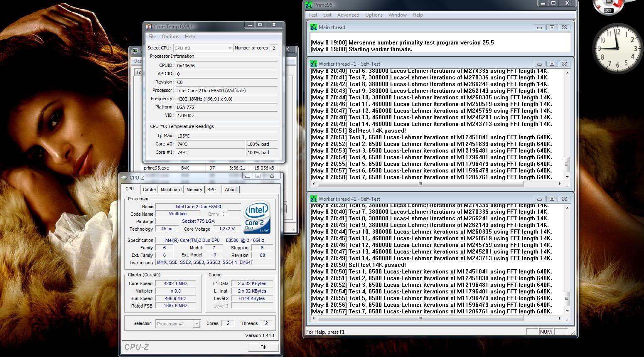
Task: Click the NUM indicator in Prime95 status bar
Action: [x=546, y=332]
